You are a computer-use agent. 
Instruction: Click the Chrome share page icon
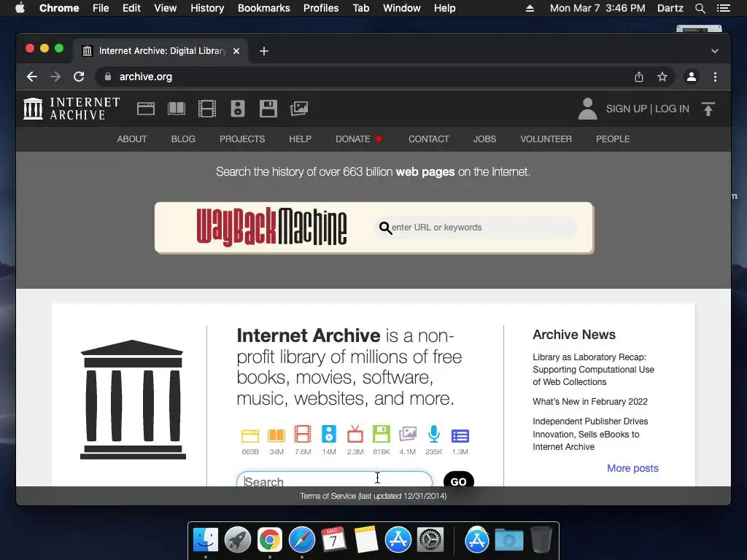click(x=639, y=77)
